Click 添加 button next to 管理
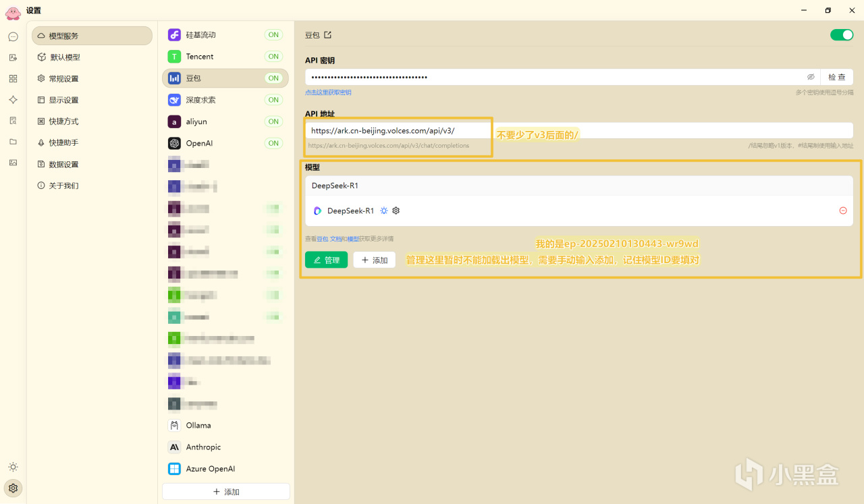 375,260
